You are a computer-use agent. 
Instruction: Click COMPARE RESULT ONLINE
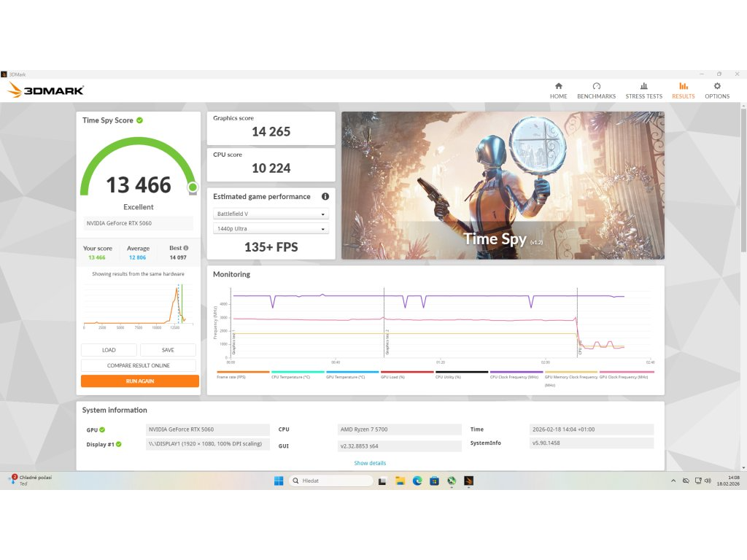pos(139,365)
